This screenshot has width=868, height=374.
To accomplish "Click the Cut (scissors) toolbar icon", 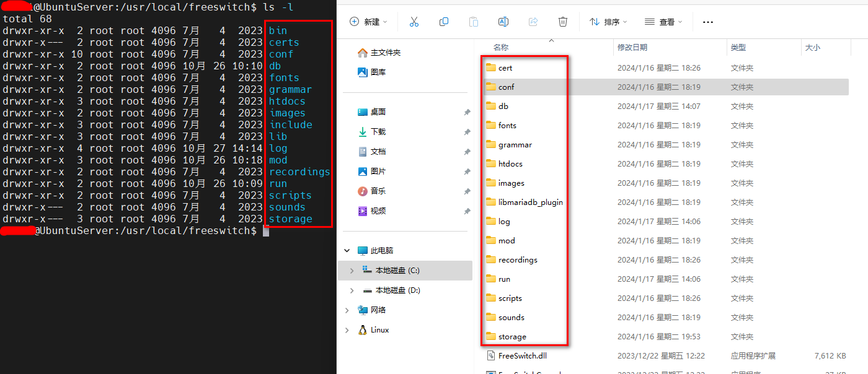I will pyautogui.click(x=414, y=21).
